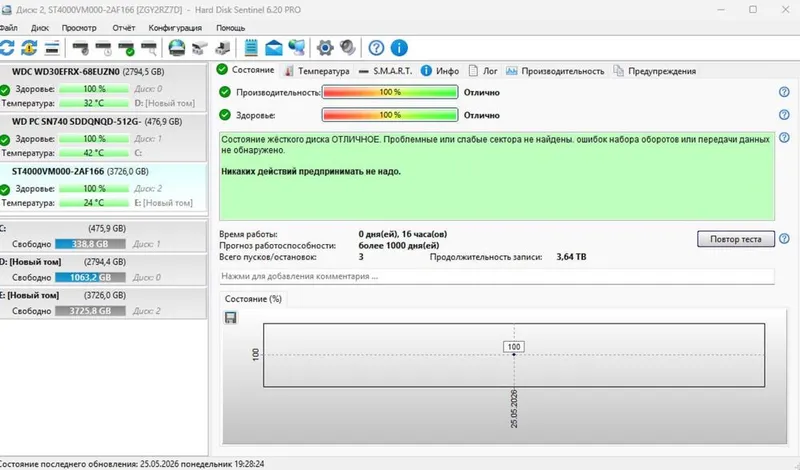800x470 pixels.
Task: Click the Повтор теста button
Action: click(x=736, y=239)
